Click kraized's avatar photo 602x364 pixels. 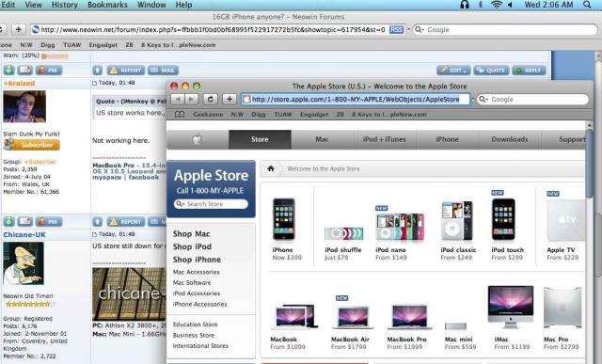point(24,106)
